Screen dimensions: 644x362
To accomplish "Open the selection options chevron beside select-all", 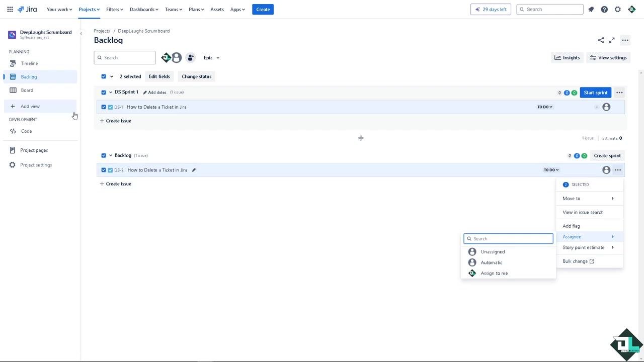I will point(112,76).
